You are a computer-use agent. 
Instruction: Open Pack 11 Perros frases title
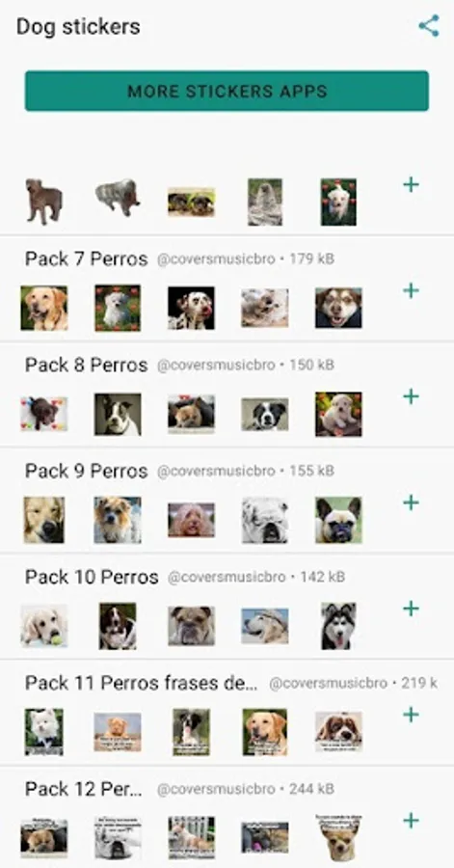142,683
